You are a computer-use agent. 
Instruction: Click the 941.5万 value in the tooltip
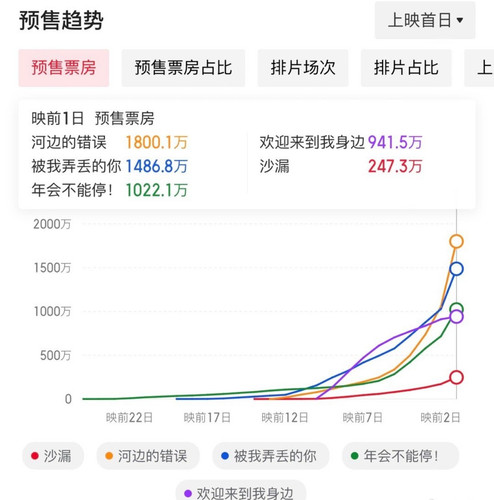click(395, 143)
